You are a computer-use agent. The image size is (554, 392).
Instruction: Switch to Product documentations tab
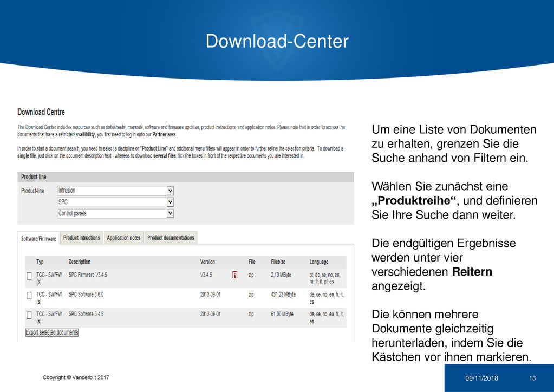171,238
